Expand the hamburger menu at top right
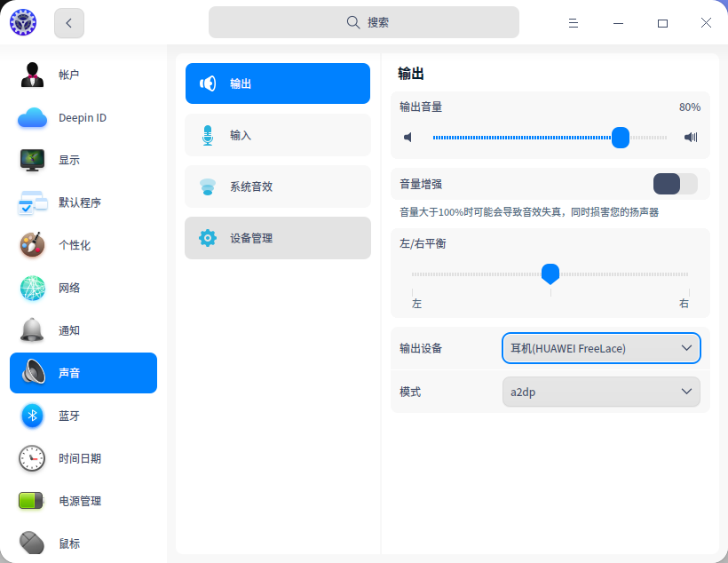 coord(574,22)
